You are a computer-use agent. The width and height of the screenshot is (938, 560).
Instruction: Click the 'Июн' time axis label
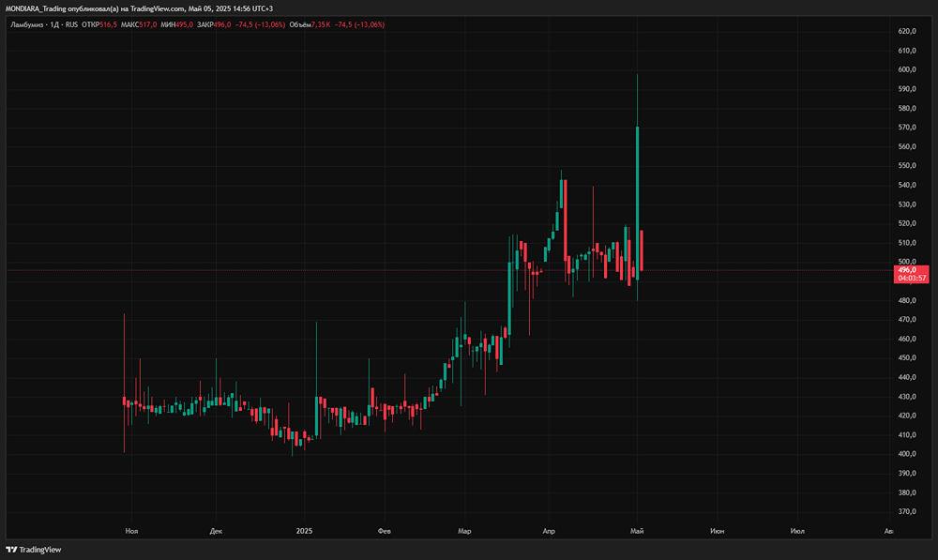[x=718, y=531]
